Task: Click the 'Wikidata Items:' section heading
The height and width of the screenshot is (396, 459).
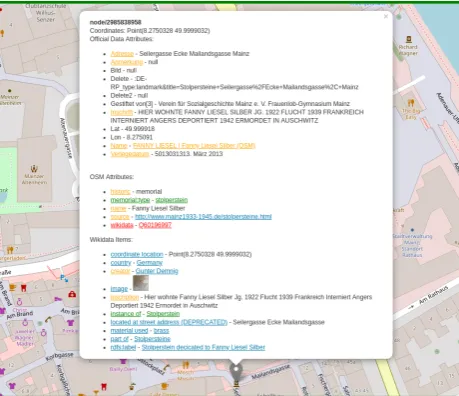Action: (x=111, y=240)
